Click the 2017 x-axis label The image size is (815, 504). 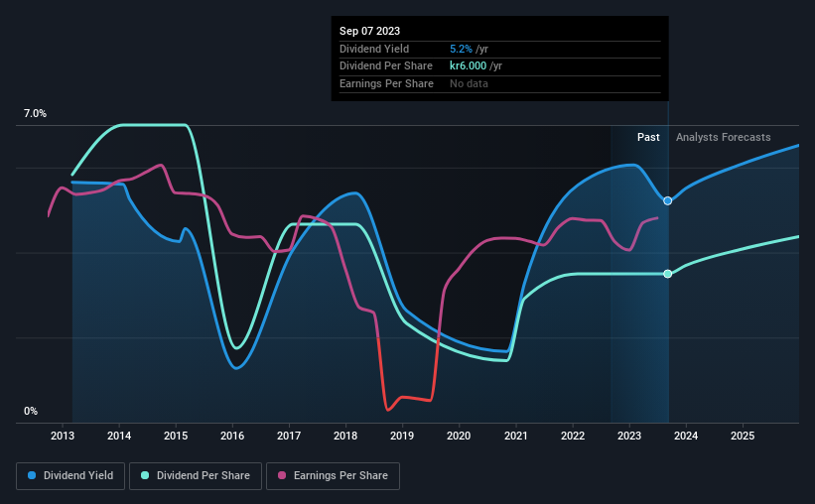click(289, 436)
